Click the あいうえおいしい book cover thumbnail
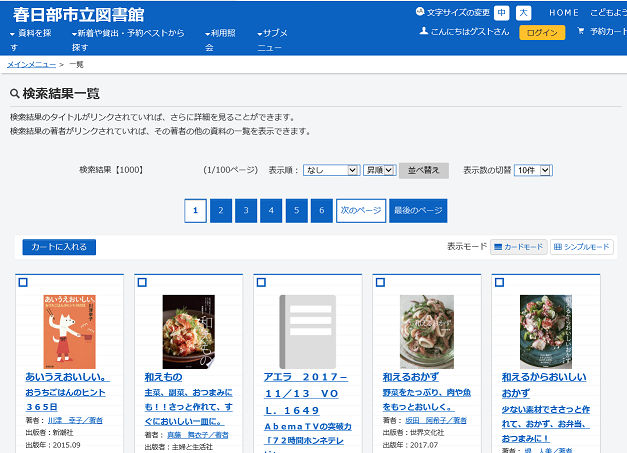Image resolution: width=627 pixels, height=453 pixels. (x=70, y=332)
